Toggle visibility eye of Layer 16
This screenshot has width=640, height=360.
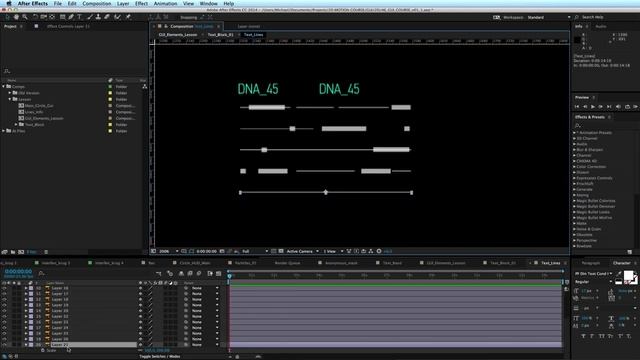(4, 288)
